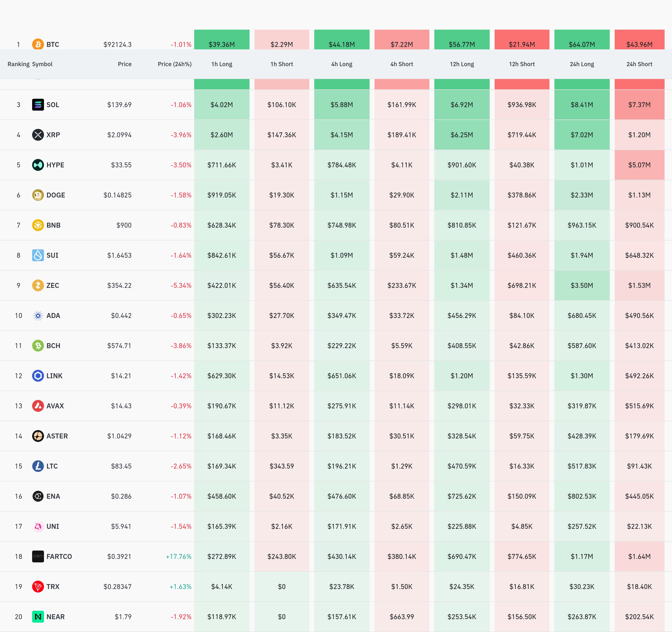The width and height of the screenshot is (672, 632).
Task: Sort by the 1h Long column header
Action: pyautogui.click(x=222, y=64)
